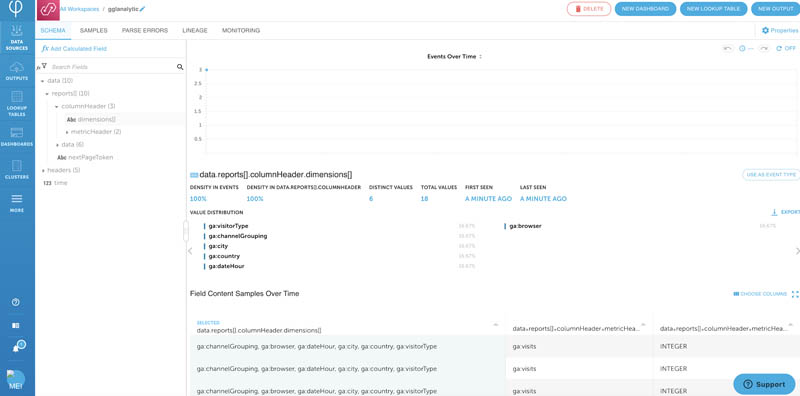
Task: Click the left arrow of value distribution pager
Action: pyautogui.click(x=190, y=251)
